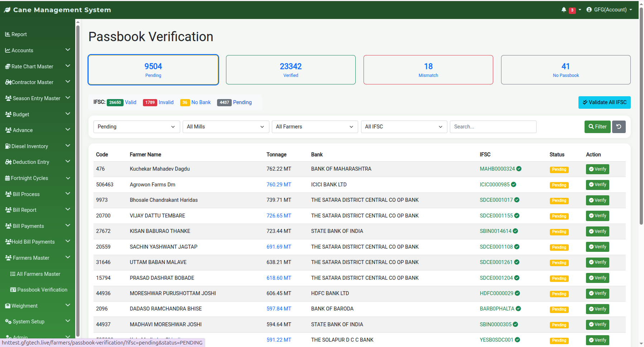Click the Budget sidebar icon

[x=8, y=114]
